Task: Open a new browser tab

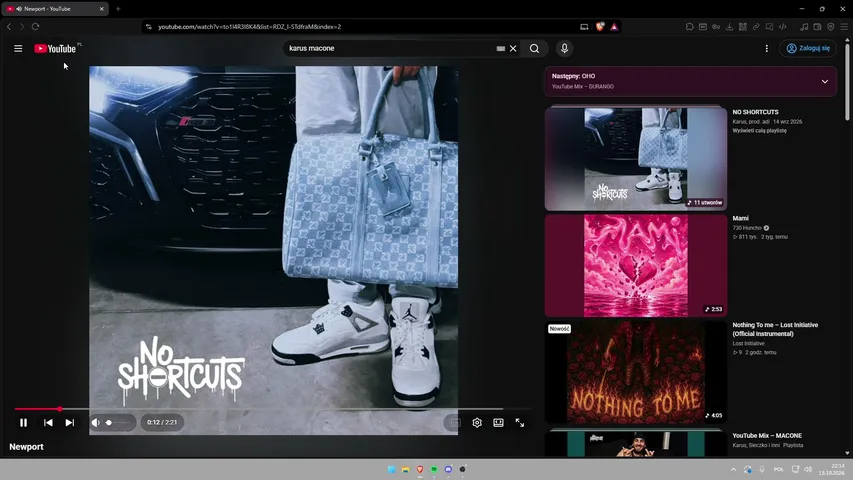Action: coord(118,9)
